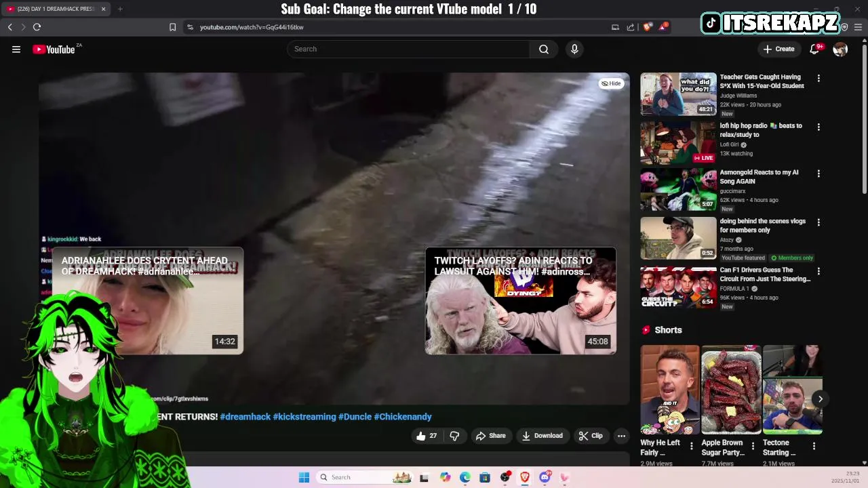Click the address bar URL
Screen dimensions: 868x488
[x=252, y=27]
